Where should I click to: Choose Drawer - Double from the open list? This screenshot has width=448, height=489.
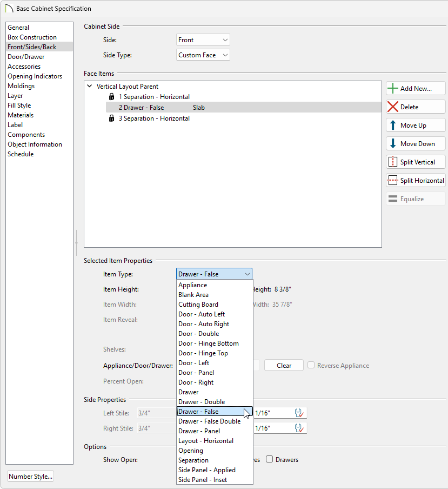pyautogui.click(x=202, y=401)
